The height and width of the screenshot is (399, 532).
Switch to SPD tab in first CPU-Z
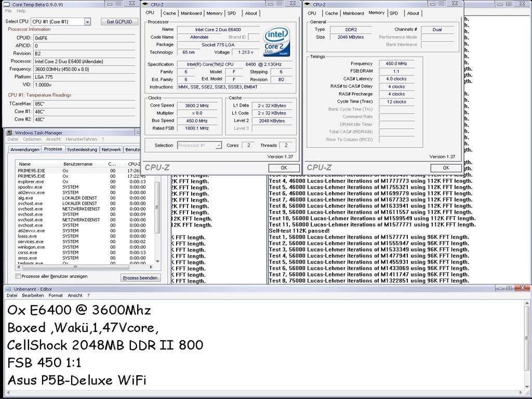(232, 13)
